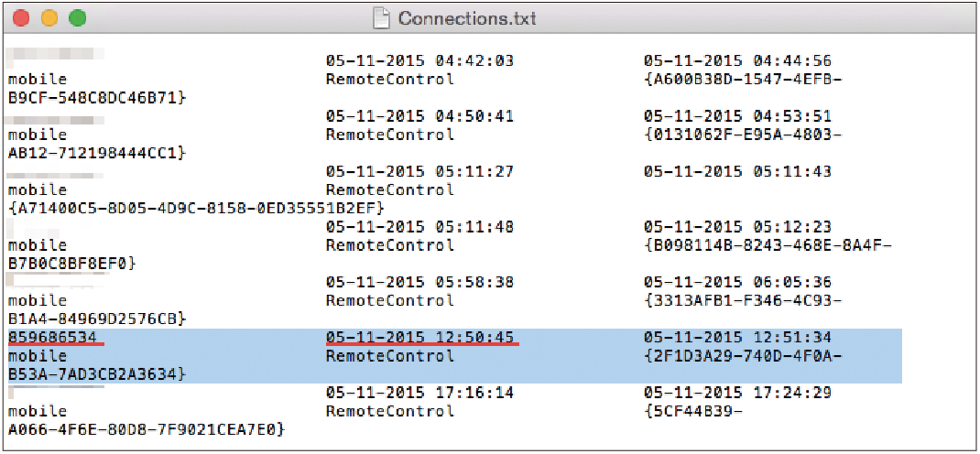The height and width of the screenshot is (454, 980).
Task: Click the Connections.txt window title
Action: [467, 18]
